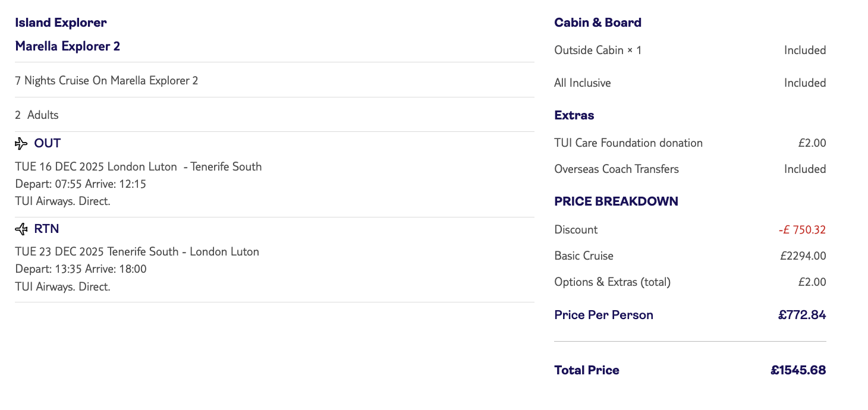Click the Depart 13:35 Arrive 18:00 times
This screenshot has width=868, height=410.
[81, 269]
